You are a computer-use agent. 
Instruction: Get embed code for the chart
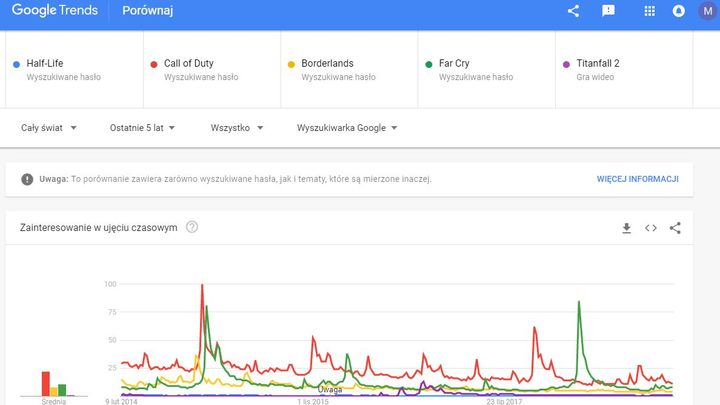click(651, 228)
